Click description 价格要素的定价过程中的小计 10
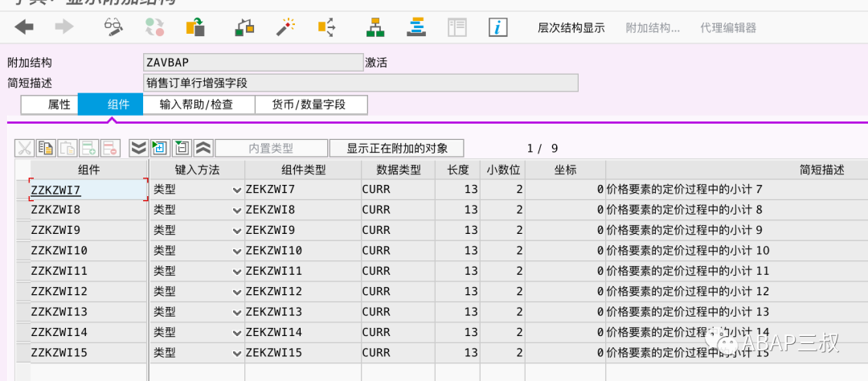Viewport: 868px width, 381px height. 688,251
